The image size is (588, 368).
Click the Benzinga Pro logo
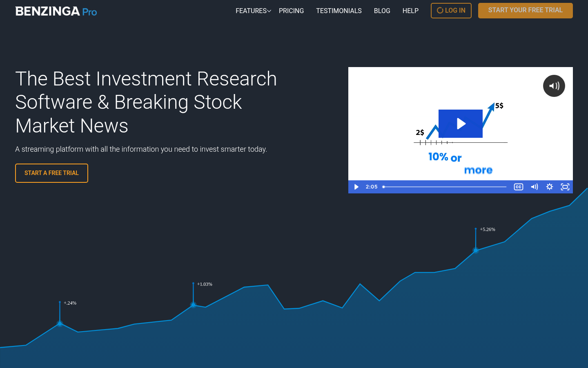[56, 11]
